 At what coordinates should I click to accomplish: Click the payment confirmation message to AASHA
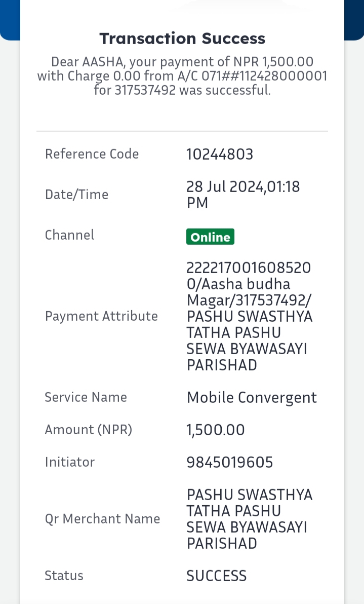pos(182,76)
